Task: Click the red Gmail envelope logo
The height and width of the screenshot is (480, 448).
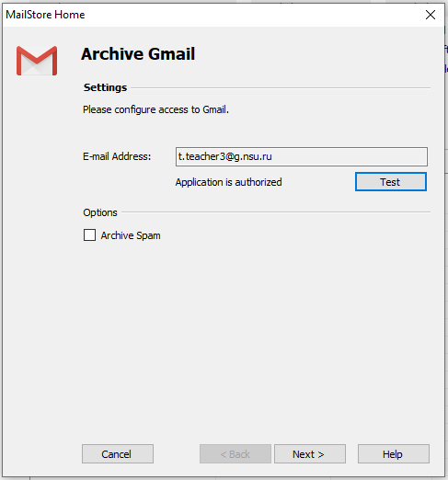Action: 37,61
